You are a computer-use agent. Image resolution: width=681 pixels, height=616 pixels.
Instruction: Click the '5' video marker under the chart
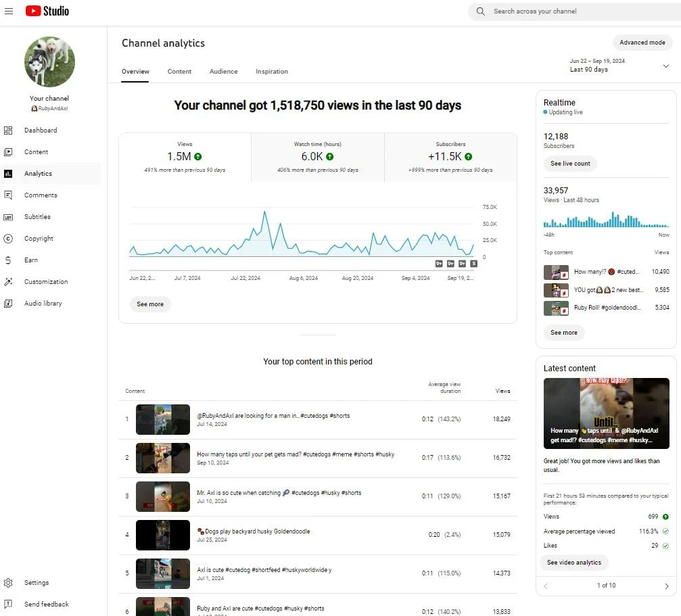pos(474,264)
